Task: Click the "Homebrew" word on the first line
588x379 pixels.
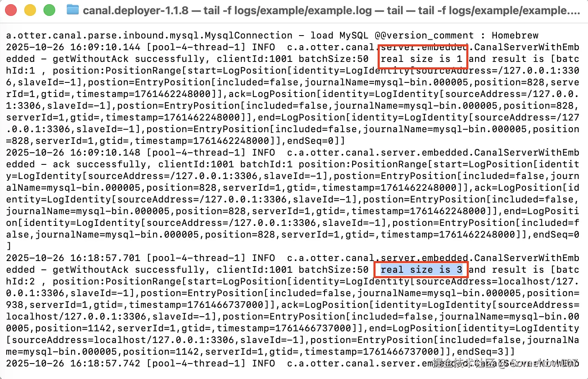Action: (x=515, y=36)
